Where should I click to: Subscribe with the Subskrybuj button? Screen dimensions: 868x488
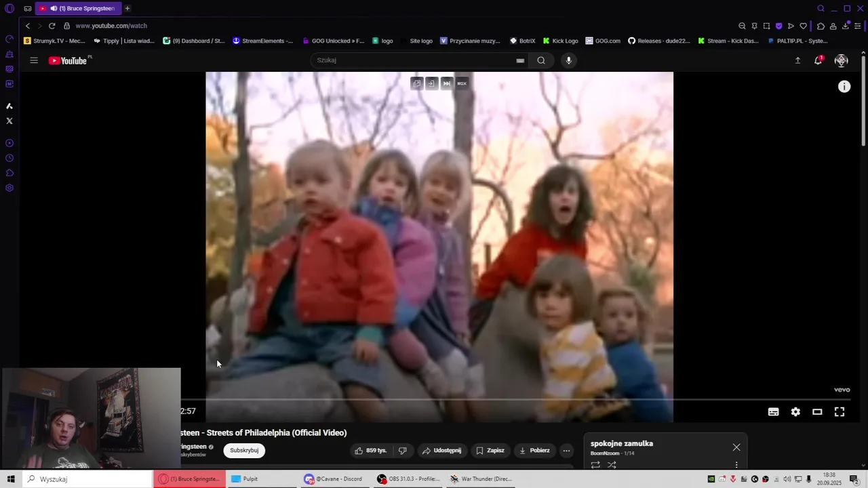click(x=244, y=450)
